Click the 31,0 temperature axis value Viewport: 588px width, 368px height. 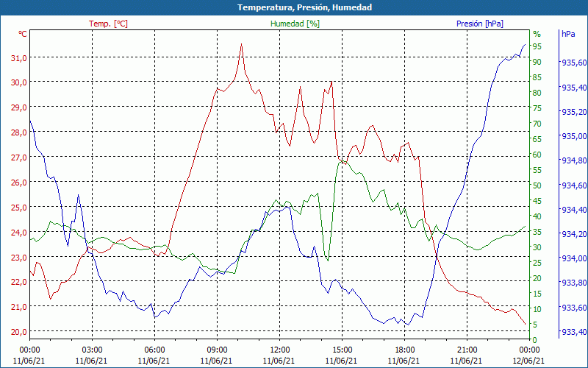(x=19, y=58)
